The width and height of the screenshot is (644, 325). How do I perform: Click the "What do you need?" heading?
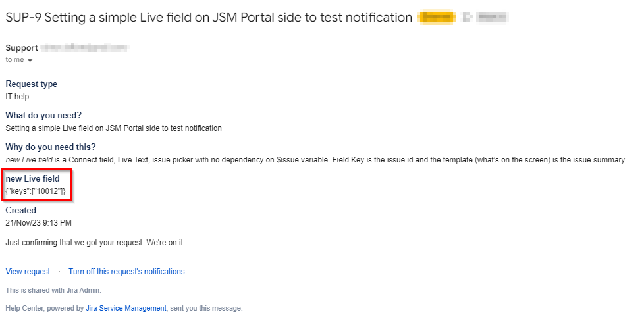click(x=43, y=116)
